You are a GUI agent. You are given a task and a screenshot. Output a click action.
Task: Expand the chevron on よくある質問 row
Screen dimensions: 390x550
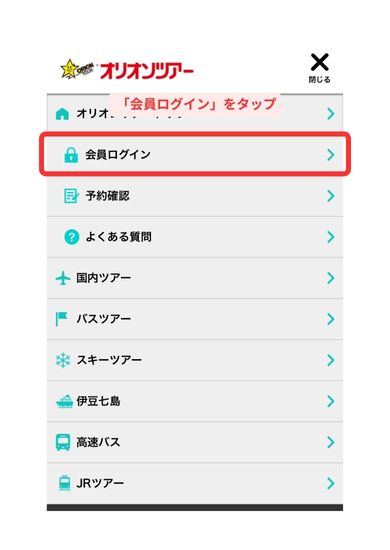coord(330,237)
